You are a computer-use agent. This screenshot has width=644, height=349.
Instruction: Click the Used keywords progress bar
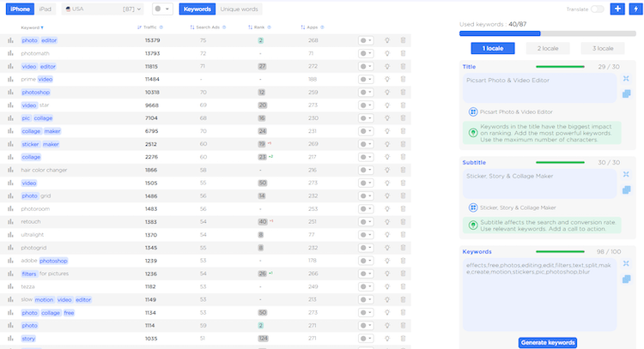pos(548,33)
